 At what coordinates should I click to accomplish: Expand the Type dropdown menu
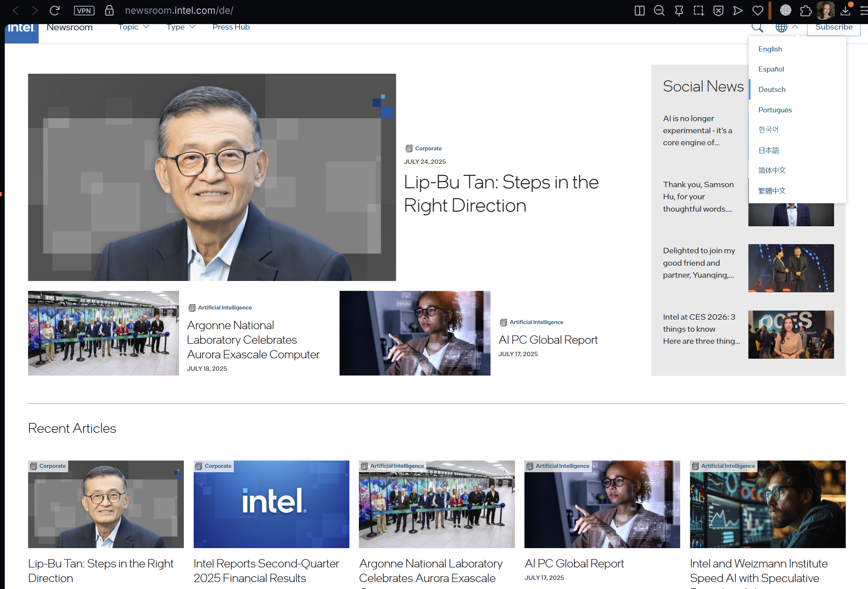[181, 27]
